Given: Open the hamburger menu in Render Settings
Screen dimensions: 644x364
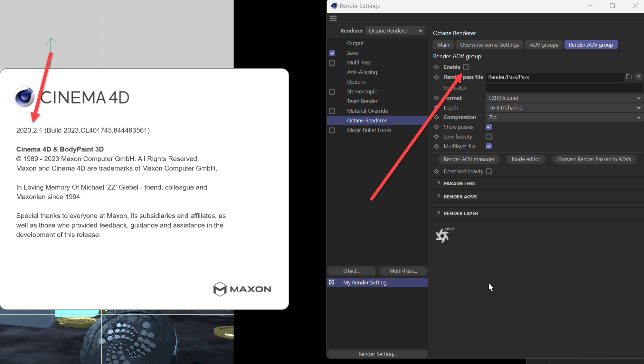Looking at the screenshot, I should point(333,18).
